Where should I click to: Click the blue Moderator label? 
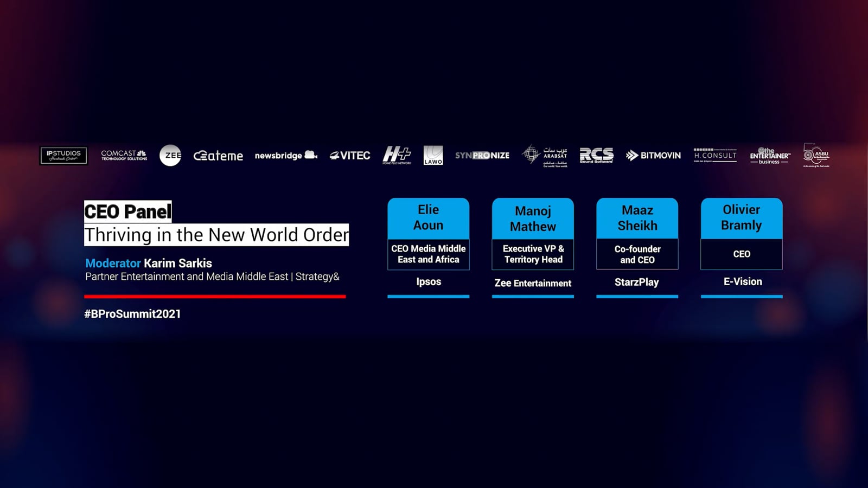tap(113, 263)
